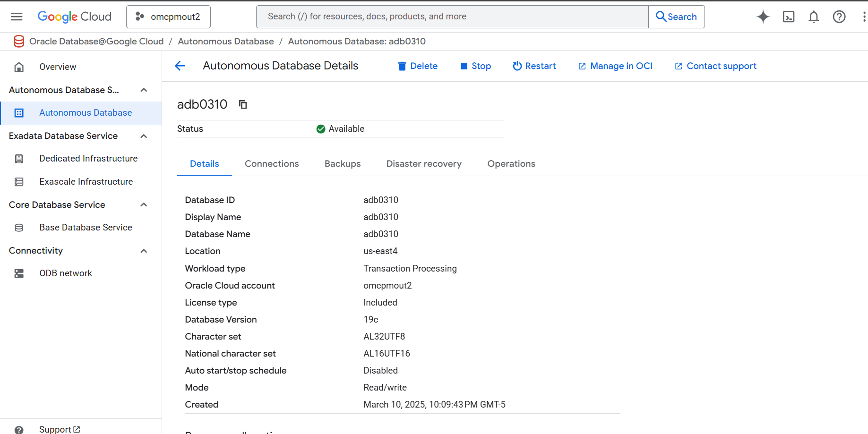
Task: Open the omcpmout2 project selector
Action: [x=168, y=17]
